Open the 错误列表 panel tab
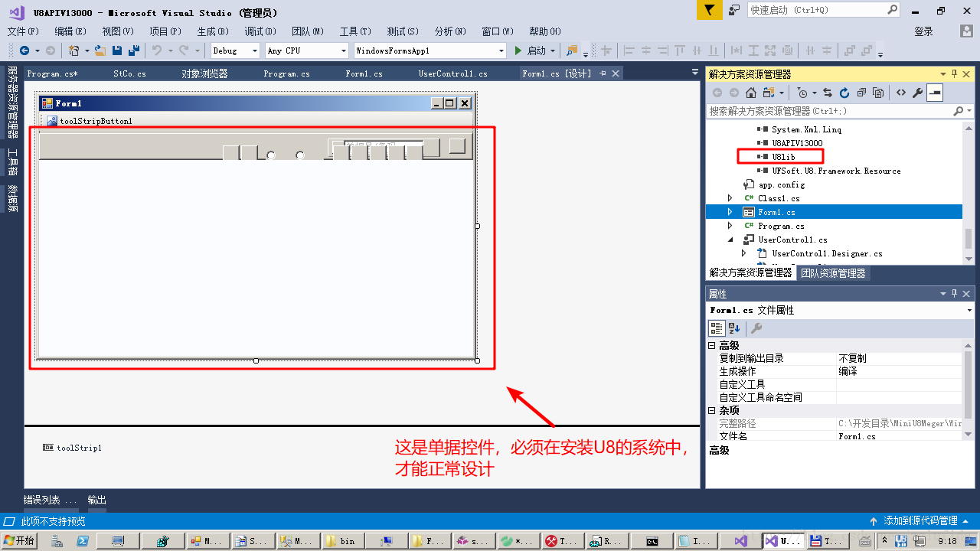 click(x=51, y=500)
